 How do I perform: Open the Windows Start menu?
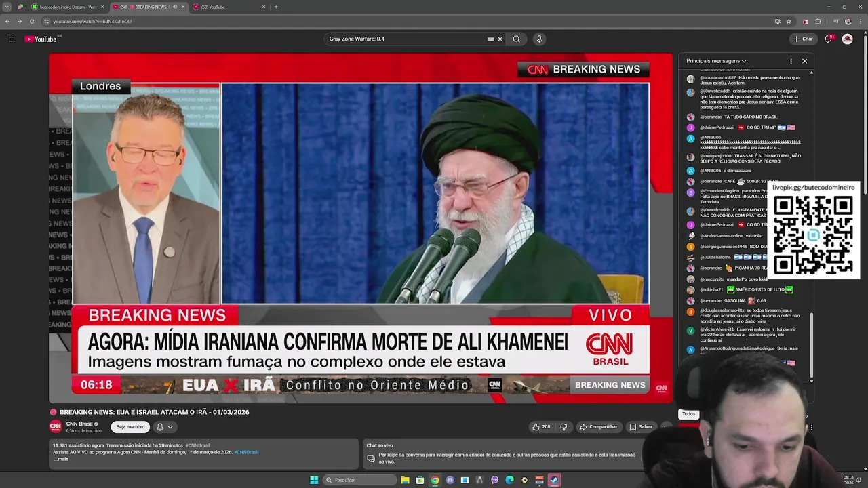click(314, 480)
